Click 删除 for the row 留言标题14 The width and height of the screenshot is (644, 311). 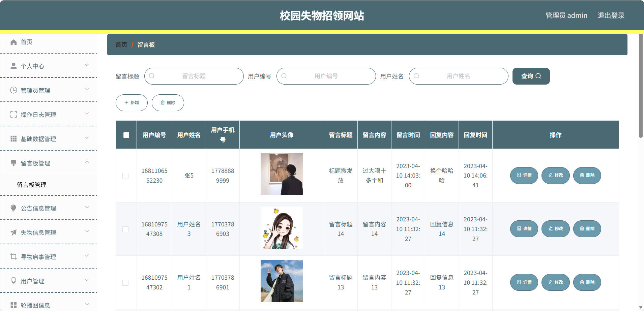pyautogui.click(x=587, y=229)
